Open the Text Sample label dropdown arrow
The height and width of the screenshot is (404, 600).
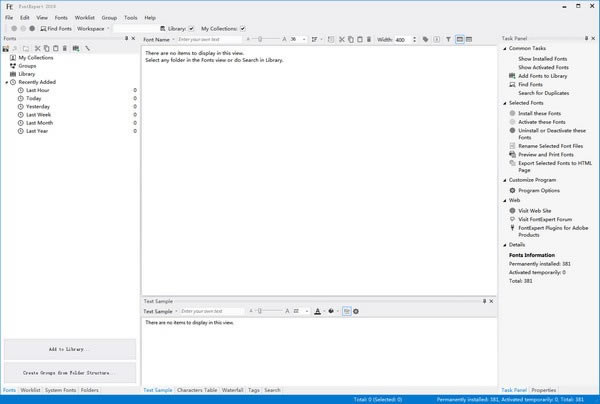(x=176, y=311)
